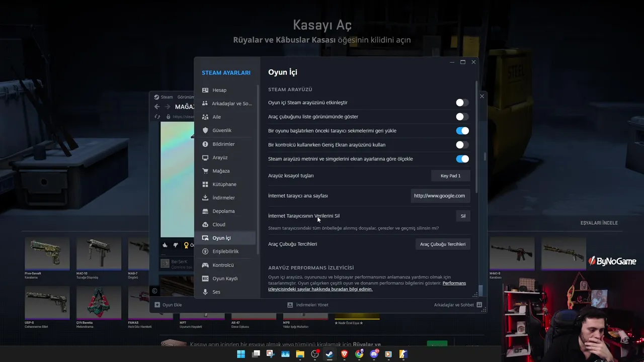This screenshot has height=362, width=644.
Task: Select the MAC-10 Tuzağa Düşmüş item thumbnail
Action: click(x=99, y=253)
